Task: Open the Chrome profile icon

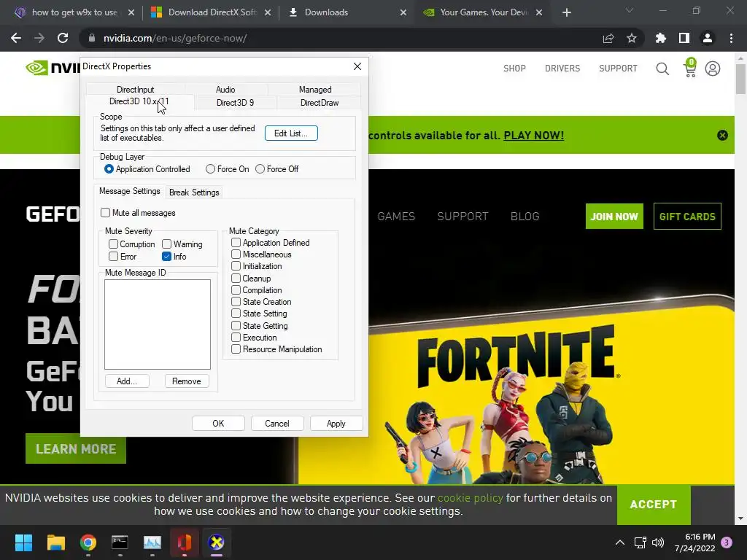Action: coord(708,38)
